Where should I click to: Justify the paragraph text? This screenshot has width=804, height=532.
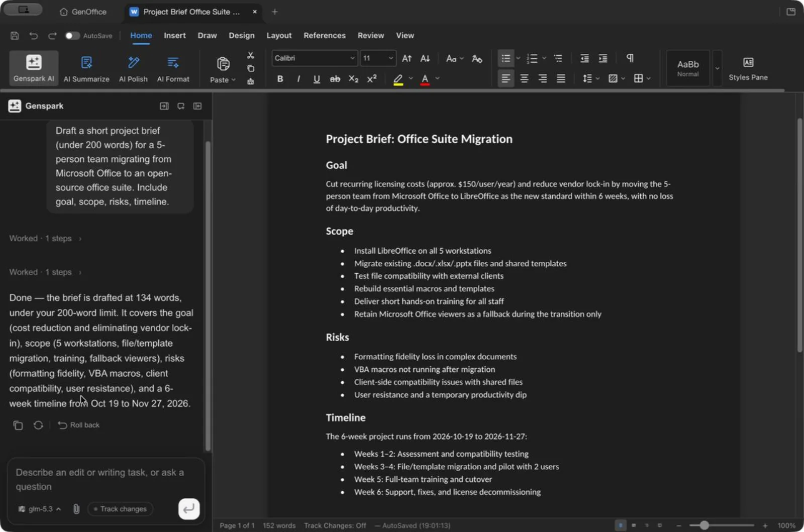(x=561, y=78)
